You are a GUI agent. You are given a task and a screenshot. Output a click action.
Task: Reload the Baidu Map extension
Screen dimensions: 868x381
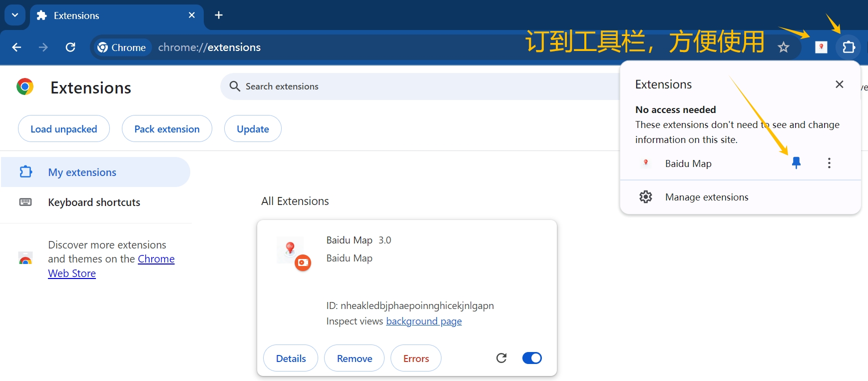click(501, 358)
